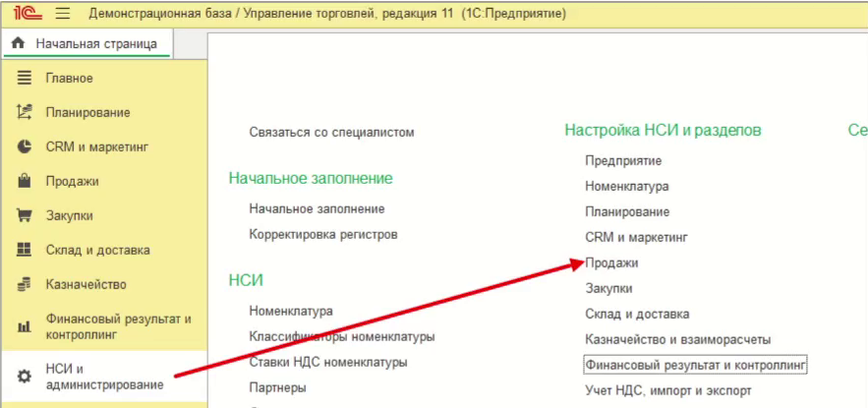Click the Финансовый результат bar chart icon
The height and width of the screenshot is (408, 868).
pyautogui.click(x=24, y=326)
